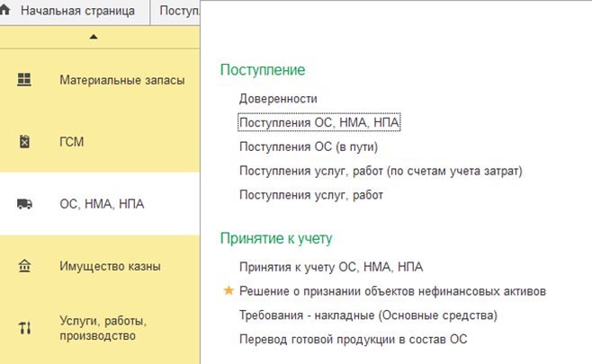This screenshot has height=364, width=592.
Task: Click the Поступление group heading
Action: coord(263,70)
